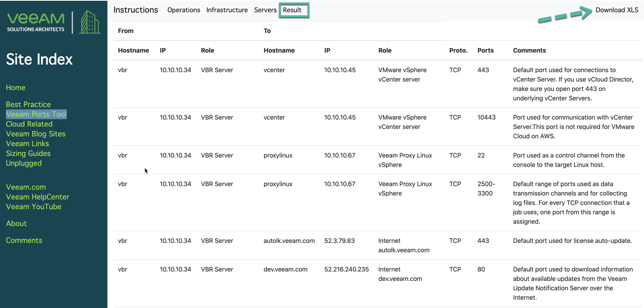The height and width of the screenshot is (308, 644).
Task: Open the Unplugged sidebar link
Action: pos(24,163)
